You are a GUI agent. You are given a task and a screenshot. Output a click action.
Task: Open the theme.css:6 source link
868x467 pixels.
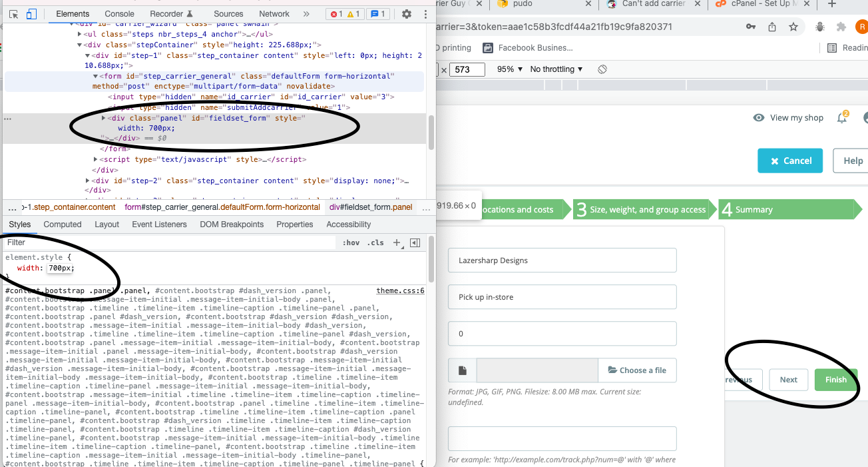click(x=400, y=290)
